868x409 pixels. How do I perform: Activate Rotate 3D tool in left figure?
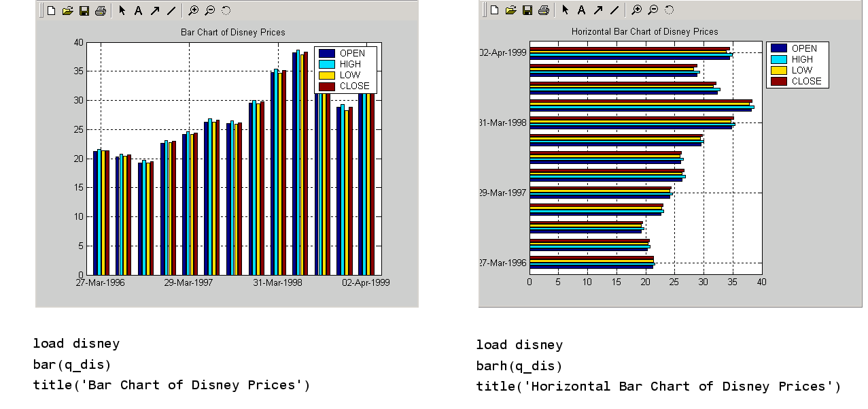[x=226, y=10]
